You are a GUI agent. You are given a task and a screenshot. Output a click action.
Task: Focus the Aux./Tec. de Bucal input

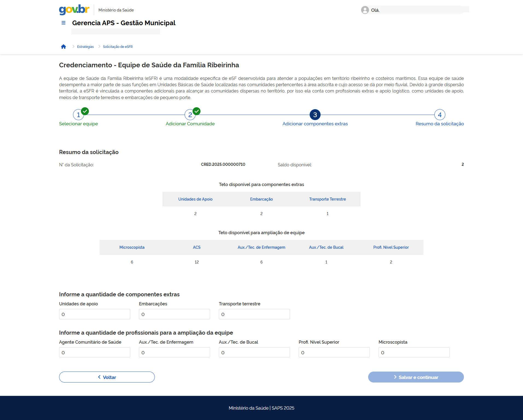(x=254, y=352)
